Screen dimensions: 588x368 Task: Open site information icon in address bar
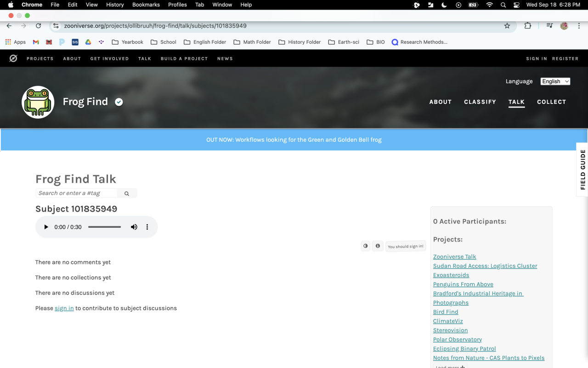tap(56, 26)
